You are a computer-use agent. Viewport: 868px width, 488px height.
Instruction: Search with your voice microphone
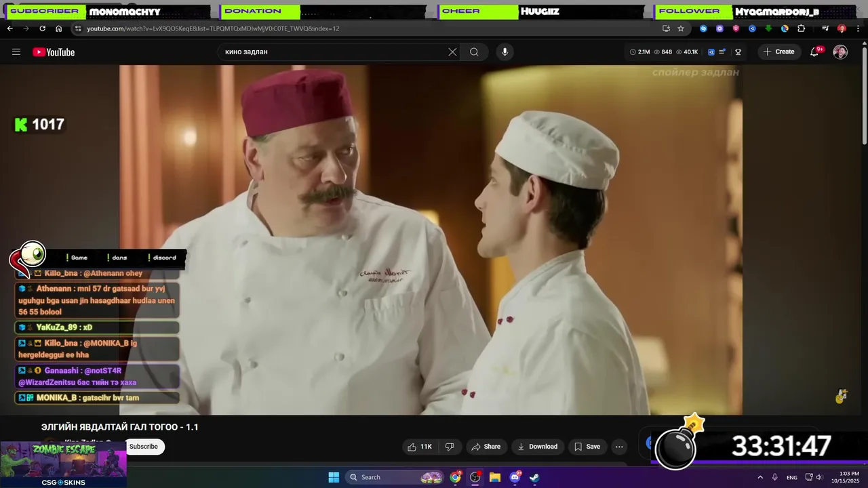505,52
